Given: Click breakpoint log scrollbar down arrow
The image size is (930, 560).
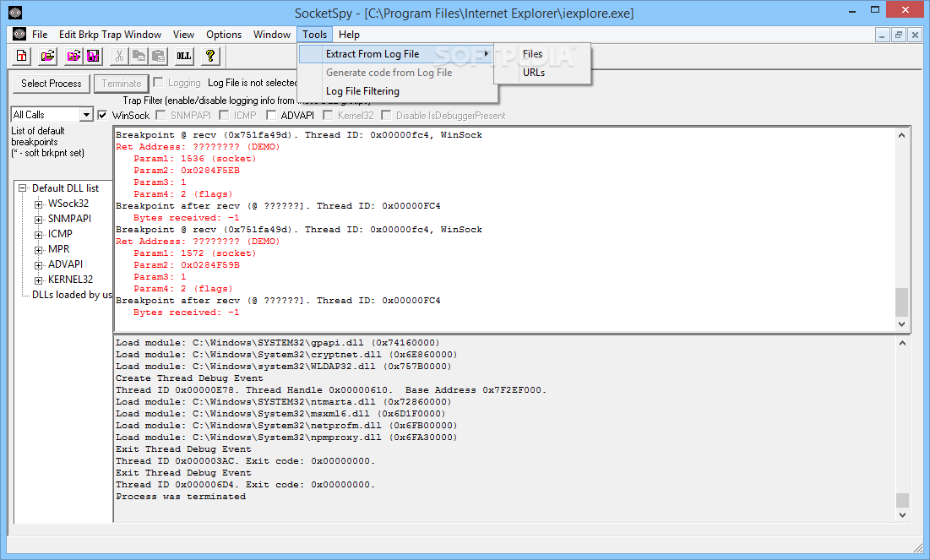Looking at the screenshot, I should tap(901, 323).
